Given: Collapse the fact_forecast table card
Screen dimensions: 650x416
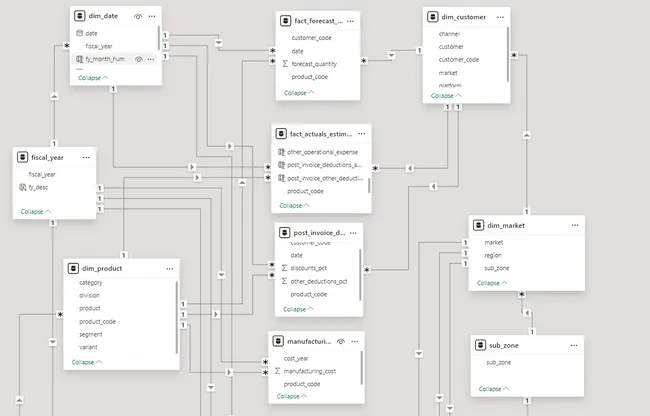Looking at the screenshot, I should pos(299,93).
